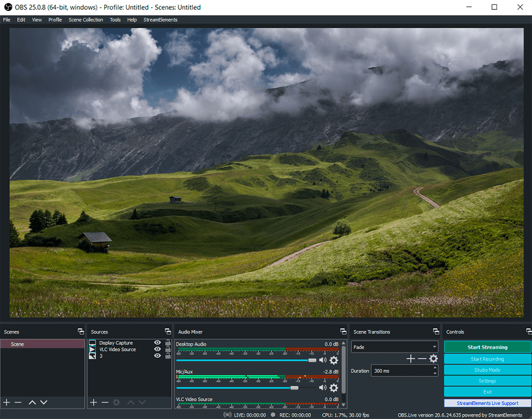Open StreamElements Live Support link
Image resolution: width=532 pixels, height=419 pixels.
487,402
